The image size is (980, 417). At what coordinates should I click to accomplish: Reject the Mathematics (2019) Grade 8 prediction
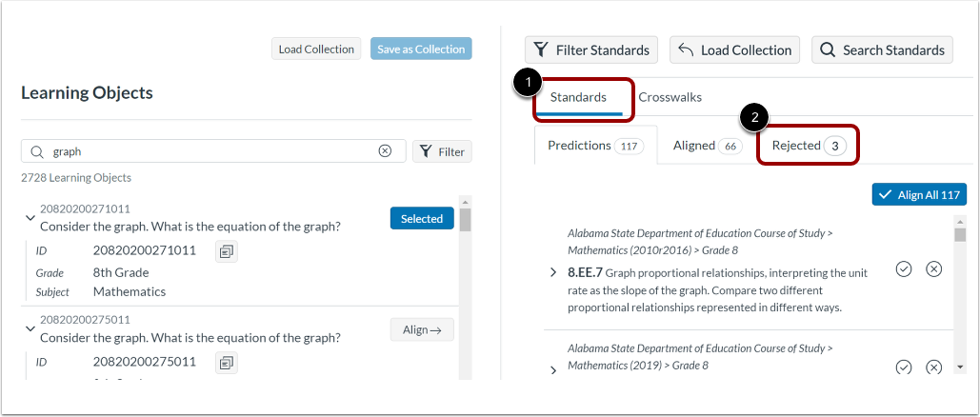[x=934, y=367]
